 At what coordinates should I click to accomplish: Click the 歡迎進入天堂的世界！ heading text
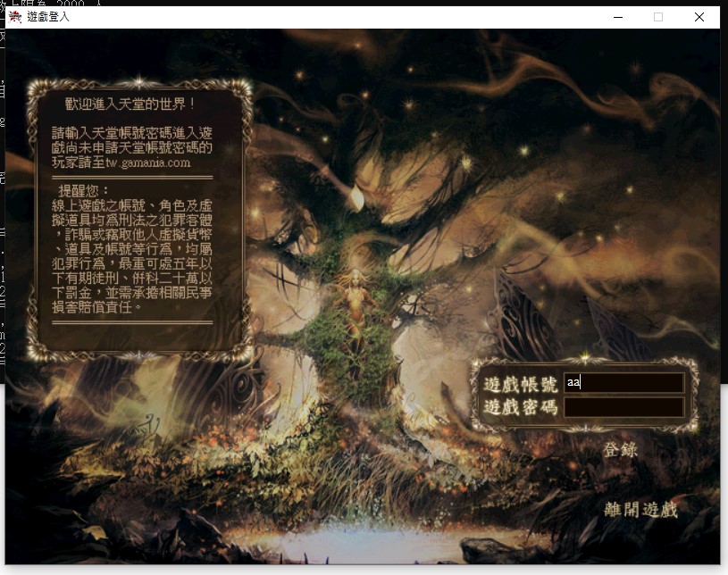pos(130,104)
